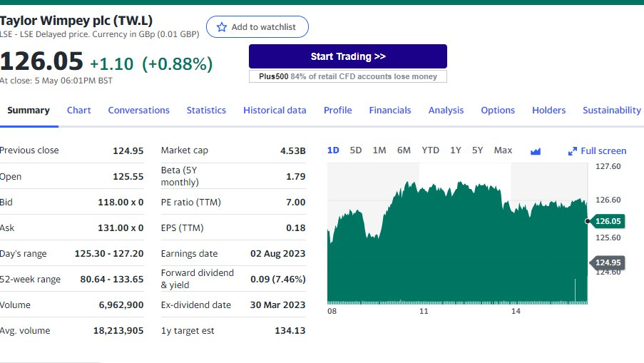The width and height of the screenshot is (644, 363).
Task: Open the Summary tab
Action: pos(29,110)
